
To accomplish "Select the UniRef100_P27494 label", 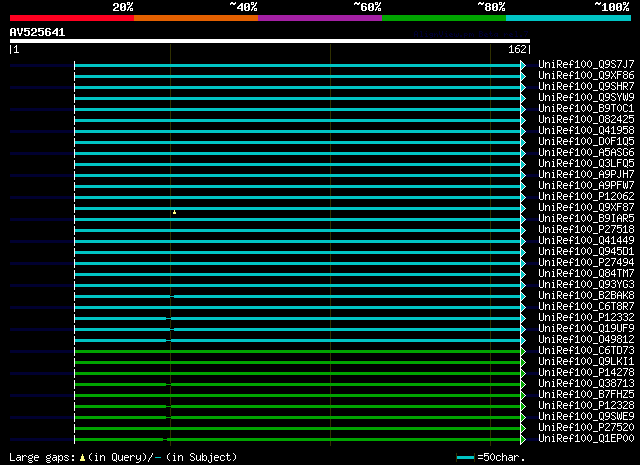I will (x=586, y=263).
